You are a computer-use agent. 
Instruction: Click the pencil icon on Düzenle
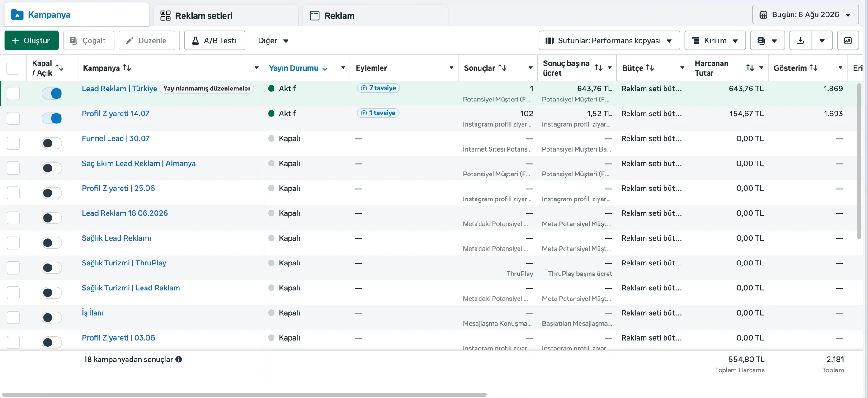coord(130,41)
